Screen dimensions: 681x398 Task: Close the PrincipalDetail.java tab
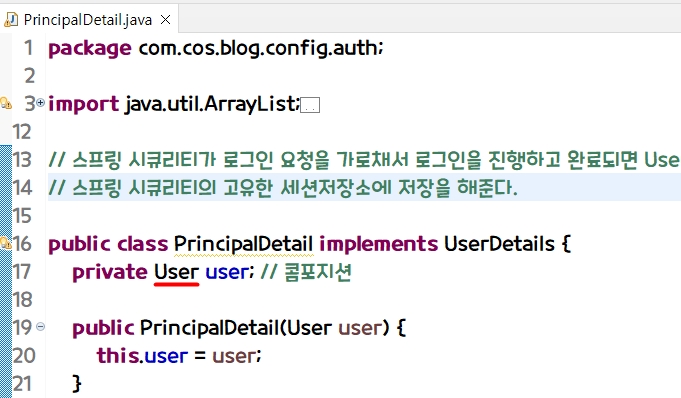point(165,20)
